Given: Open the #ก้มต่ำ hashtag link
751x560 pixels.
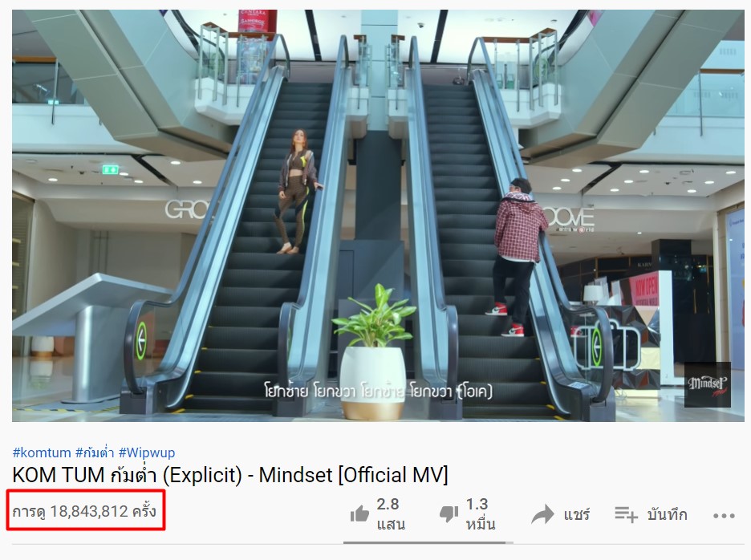Looking at the screenshot, I should 95,452.
